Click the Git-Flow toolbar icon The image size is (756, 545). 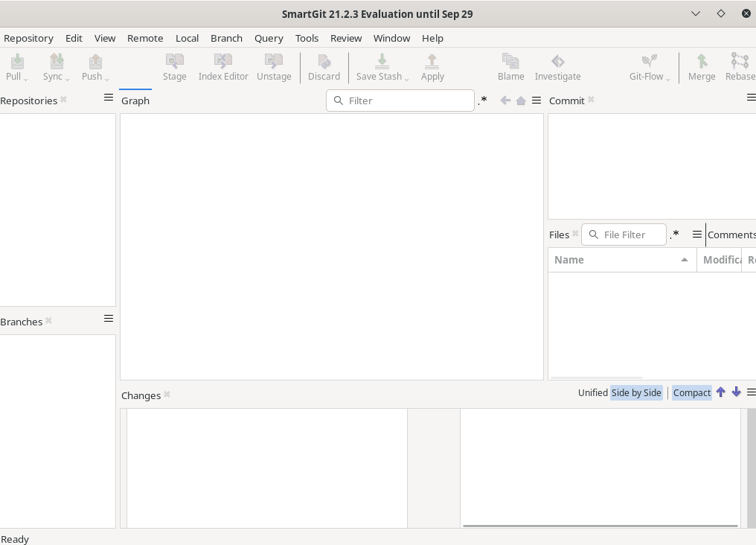coord(650,61)
